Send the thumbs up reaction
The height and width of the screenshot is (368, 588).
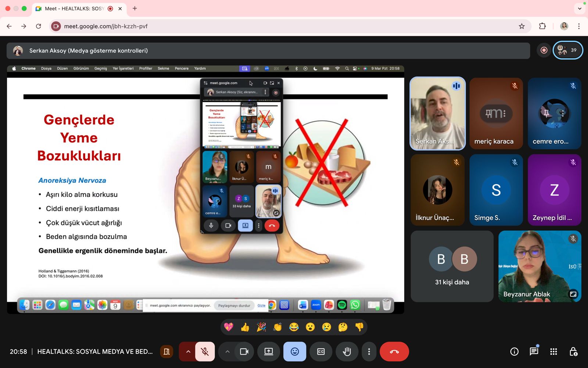[x=245, y=327]
